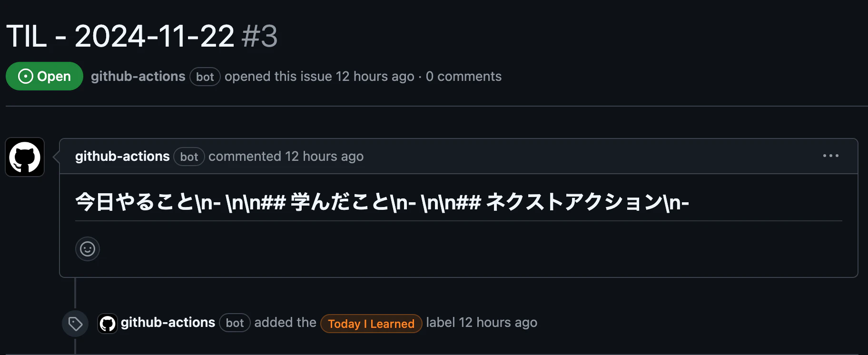Click the bot badge next to github-actions in the header

click(x=205, y=76)
